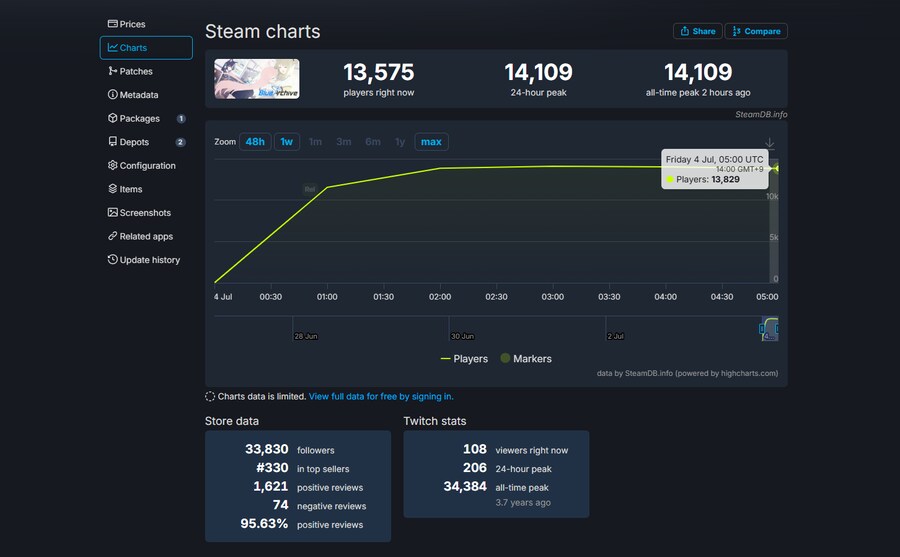
Task: Click the 02:00 time axis label
Action: pyautogui.click(x=440, y=297)
